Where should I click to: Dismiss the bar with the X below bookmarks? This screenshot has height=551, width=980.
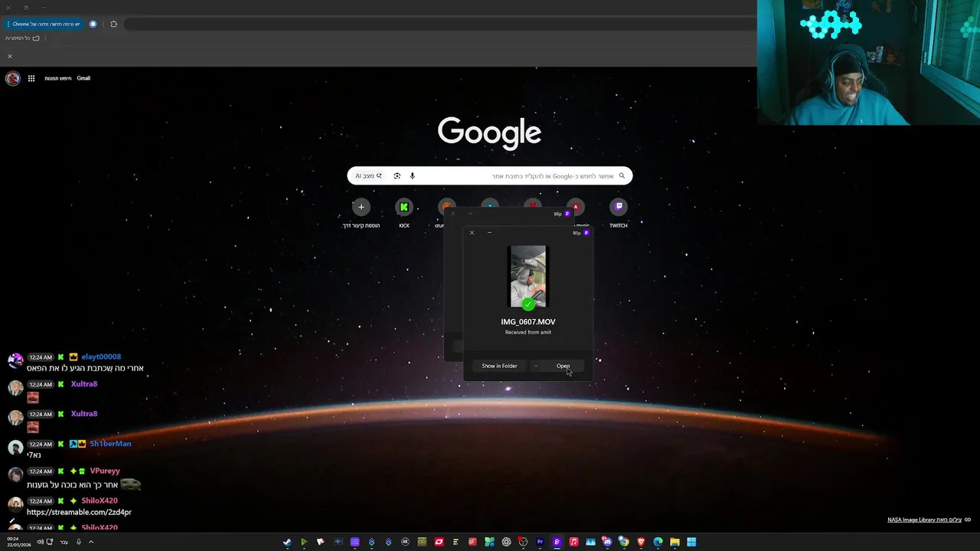point(10,56)
